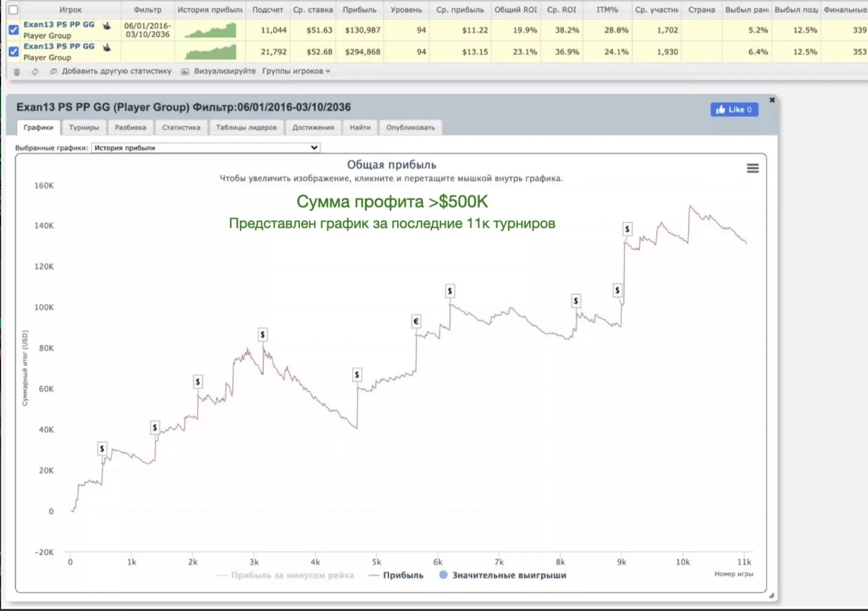868x611 pixels.
Task: Toggle the "Прибыль" legend series
Action: 396,575
